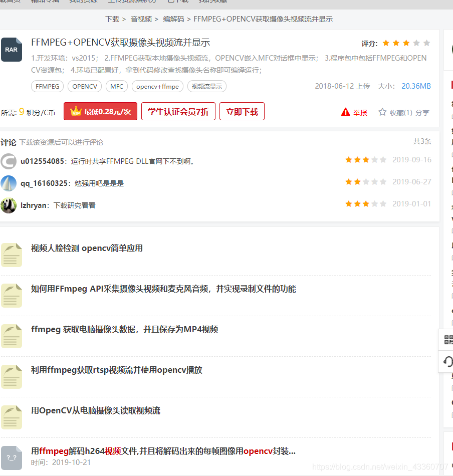The width and height of the screenshot is (453, 476).
Task: Click the RAR file type icon
Action: [x=11, y=50]
